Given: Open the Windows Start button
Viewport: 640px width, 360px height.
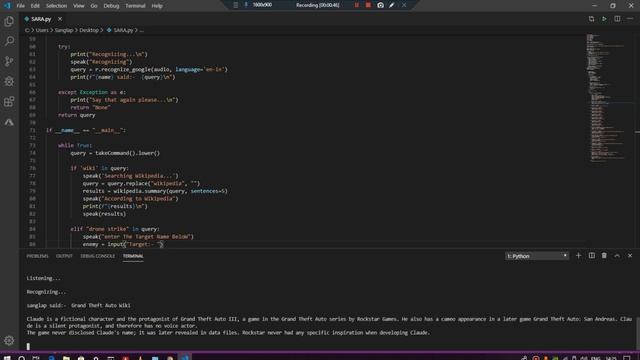Looking at the screenshot, I should pos(7,358).
